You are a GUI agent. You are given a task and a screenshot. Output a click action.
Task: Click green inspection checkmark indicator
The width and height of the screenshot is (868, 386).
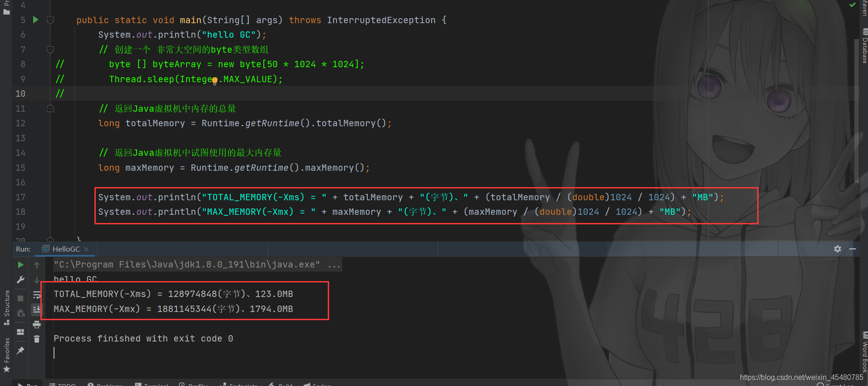(x=852, y=5)
